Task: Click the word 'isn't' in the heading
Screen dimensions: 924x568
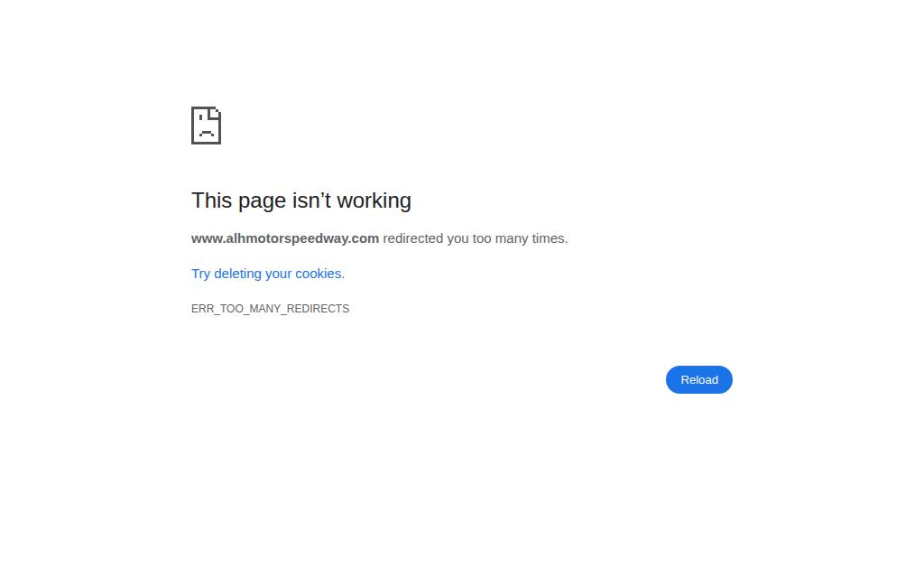Action: pyautogui.click(x=311, y=200)
